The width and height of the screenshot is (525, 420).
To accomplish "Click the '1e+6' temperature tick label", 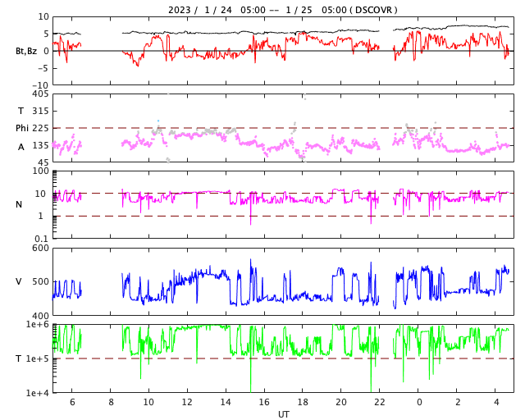I will point(38,325).
